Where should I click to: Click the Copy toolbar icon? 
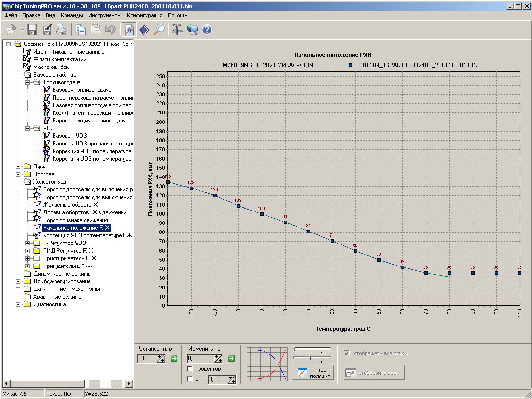[81, 30]
